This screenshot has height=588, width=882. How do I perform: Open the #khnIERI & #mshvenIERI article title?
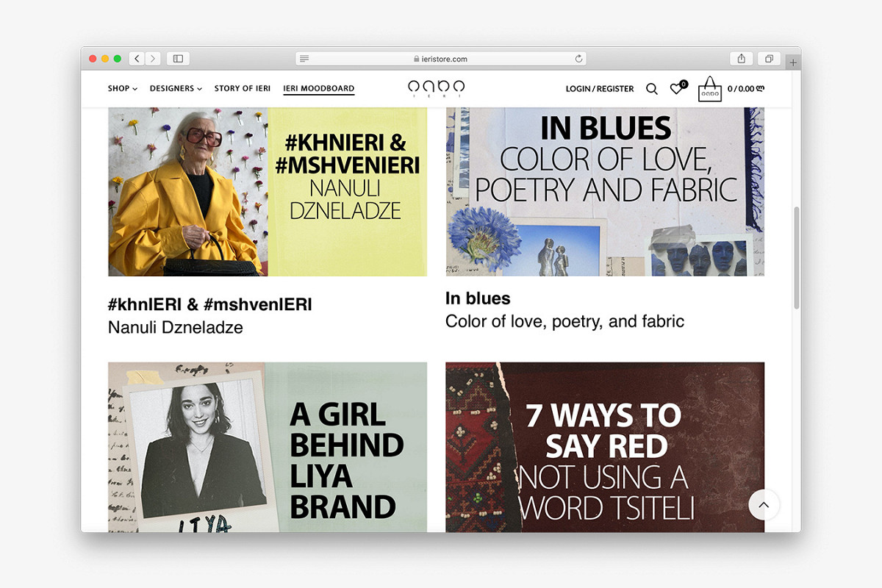209,305
